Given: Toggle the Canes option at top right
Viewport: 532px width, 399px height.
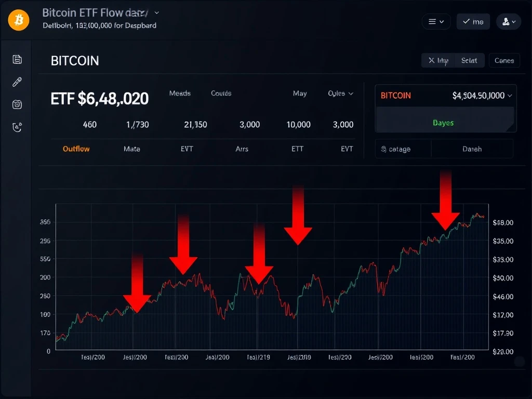Looking at the screenshot, I should 504,60.
